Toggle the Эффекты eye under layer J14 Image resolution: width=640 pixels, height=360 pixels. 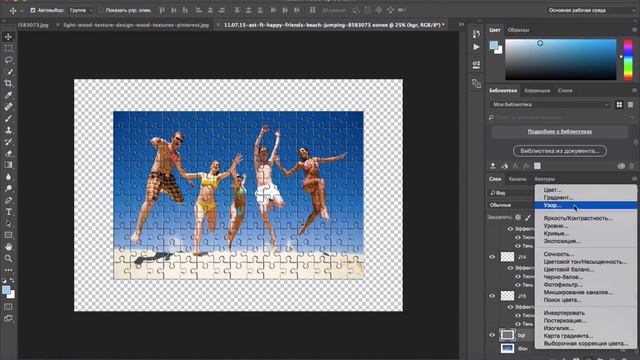coord(510,268)
